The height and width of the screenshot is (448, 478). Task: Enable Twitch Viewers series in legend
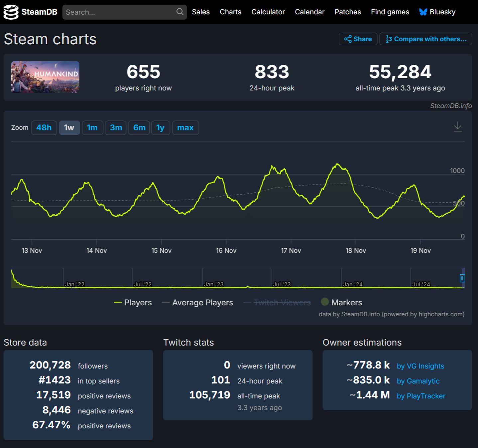click(277, 302)
